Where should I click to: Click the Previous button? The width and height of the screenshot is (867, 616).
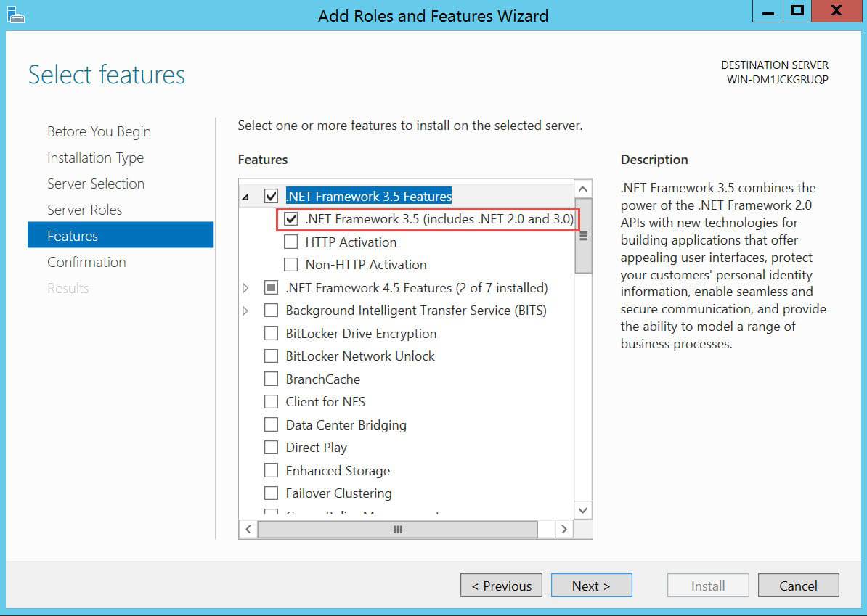click(501, 586)
